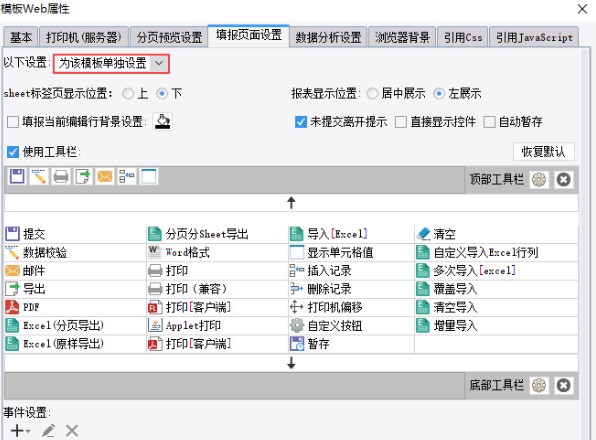The height and width of the screenshot is (440, 596).
Task: Select the 打印机偏移 tool
Action: 352,307
